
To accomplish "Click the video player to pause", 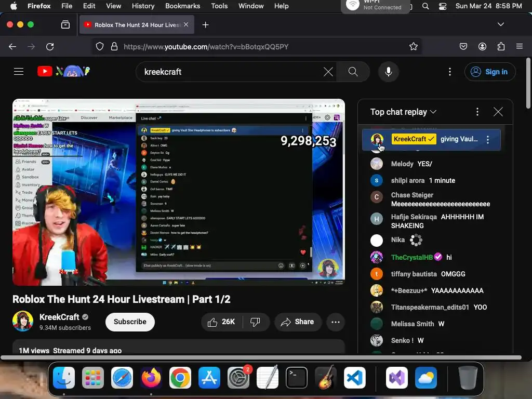I will click(179, 192).
